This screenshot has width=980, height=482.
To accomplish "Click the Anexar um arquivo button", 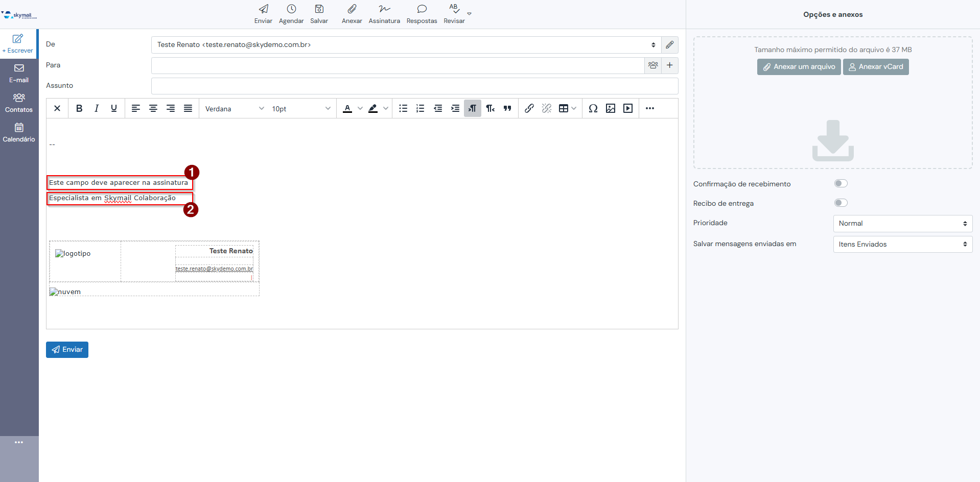I will (x=799, y=67).
